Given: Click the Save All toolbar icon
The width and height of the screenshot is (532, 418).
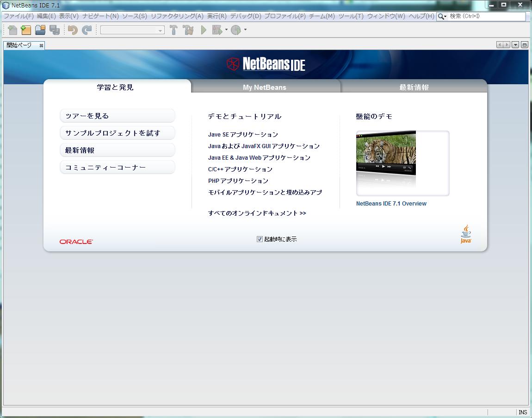Looking at the screenshot, I should [x=54, y=30].
